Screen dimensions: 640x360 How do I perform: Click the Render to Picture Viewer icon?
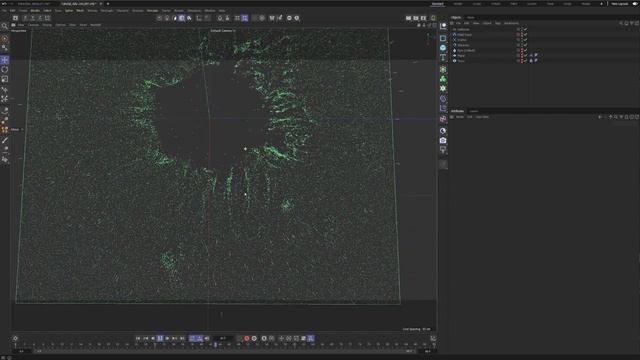(x=416, y=18)
